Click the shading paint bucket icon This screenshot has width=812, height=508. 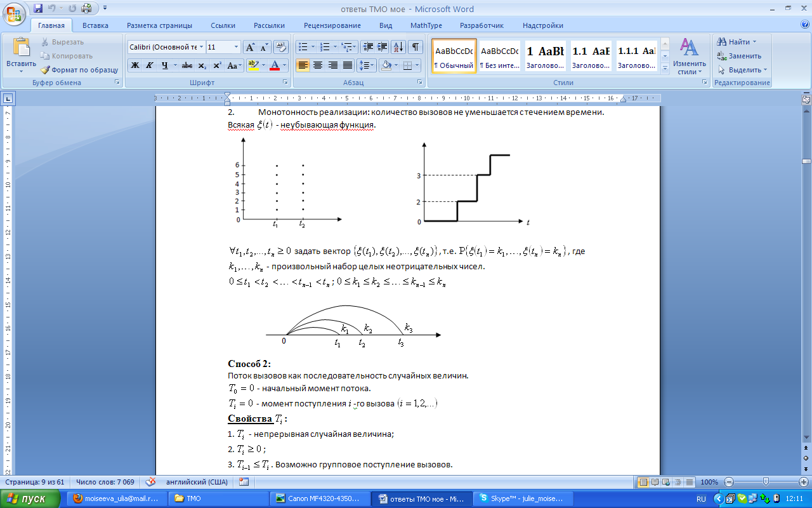click(x=386, y=65)
